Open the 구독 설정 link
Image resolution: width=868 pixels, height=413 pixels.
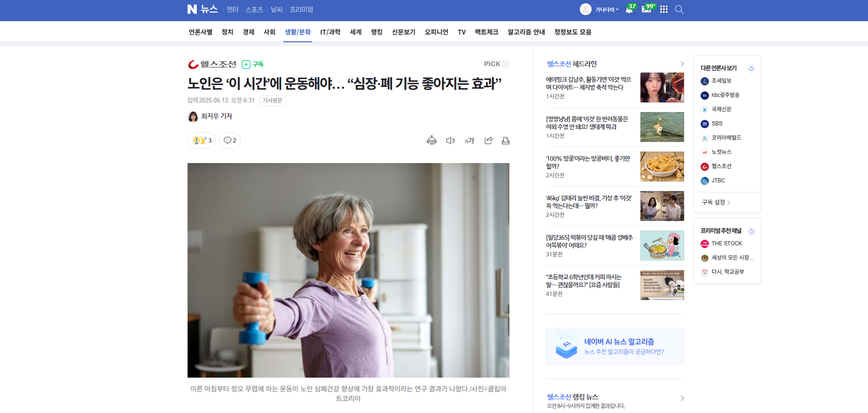[716, 202]
